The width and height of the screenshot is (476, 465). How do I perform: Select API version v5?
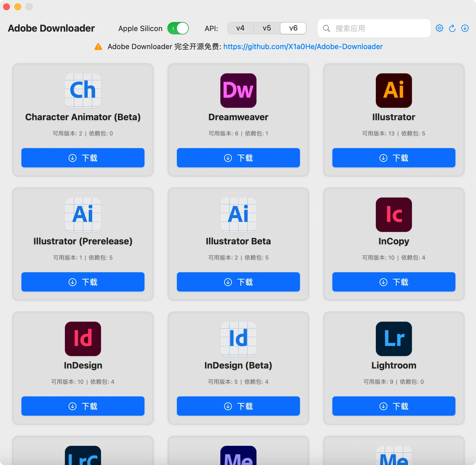(x=267, y=28)
